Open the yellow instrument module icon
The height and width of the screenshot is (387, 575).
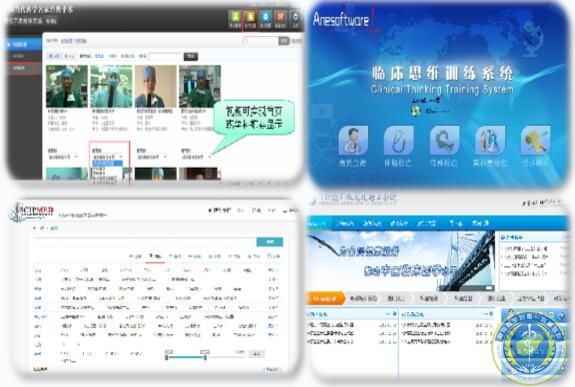(535, 140)
